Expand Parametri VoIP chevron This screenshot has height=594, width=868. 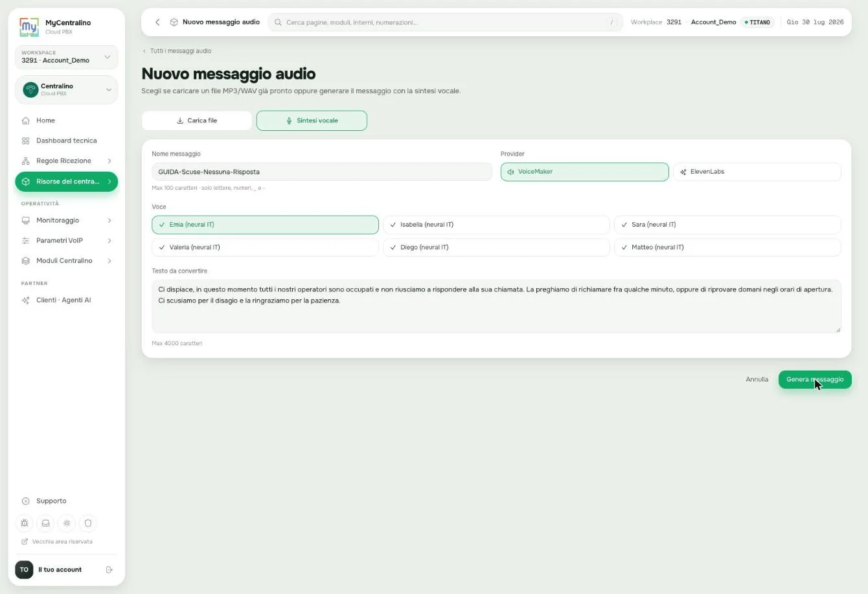(x=109, y=240)
